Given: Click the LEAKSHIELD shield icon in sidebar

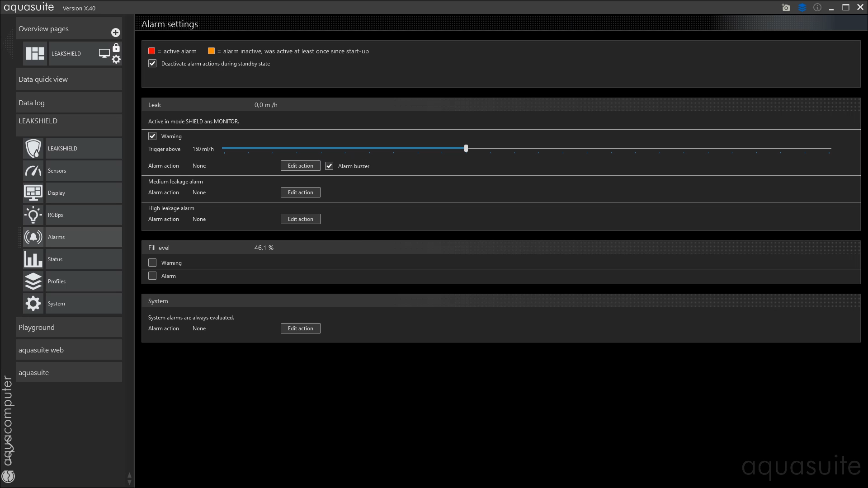Looking at the screenshot, I should click(x=33, y=148).
